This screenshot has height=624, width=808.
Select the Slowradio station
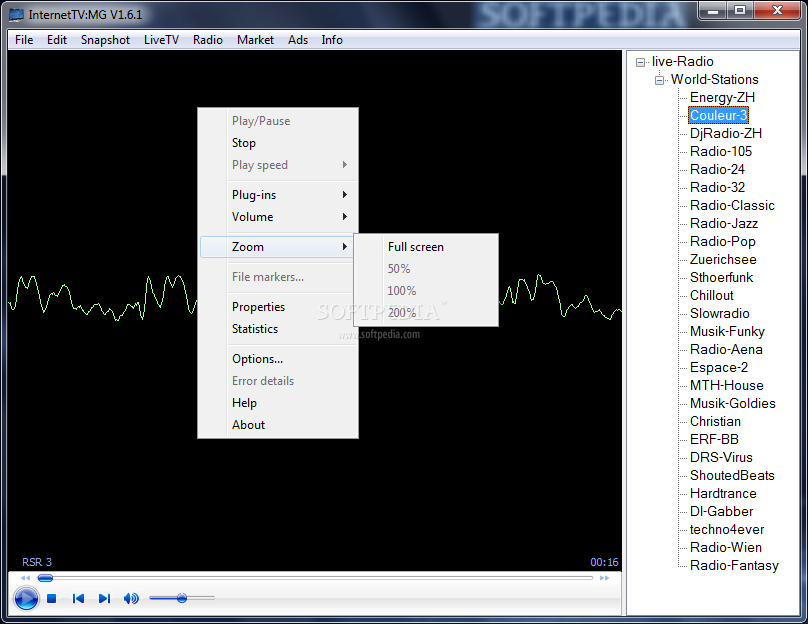720,314
